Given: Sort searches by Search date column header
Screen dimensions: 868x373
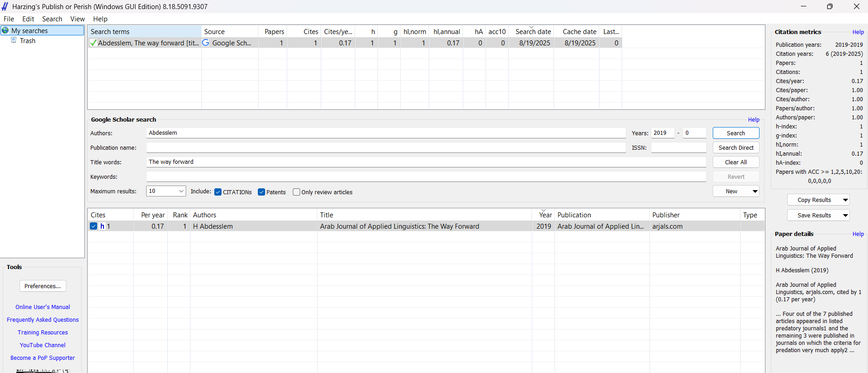Looking at the screenshot, I should (531, 31).
